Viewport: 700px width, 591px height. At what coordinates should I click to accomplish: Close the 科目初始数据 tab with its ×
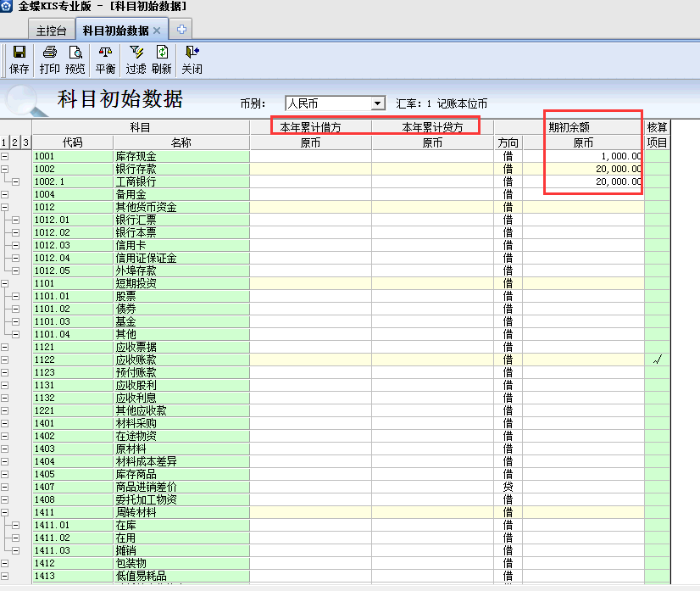157,28
